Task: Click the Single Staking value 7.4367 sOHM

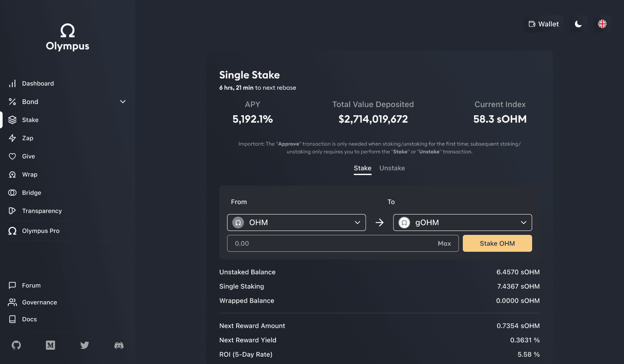Action: tap(518, 286)
